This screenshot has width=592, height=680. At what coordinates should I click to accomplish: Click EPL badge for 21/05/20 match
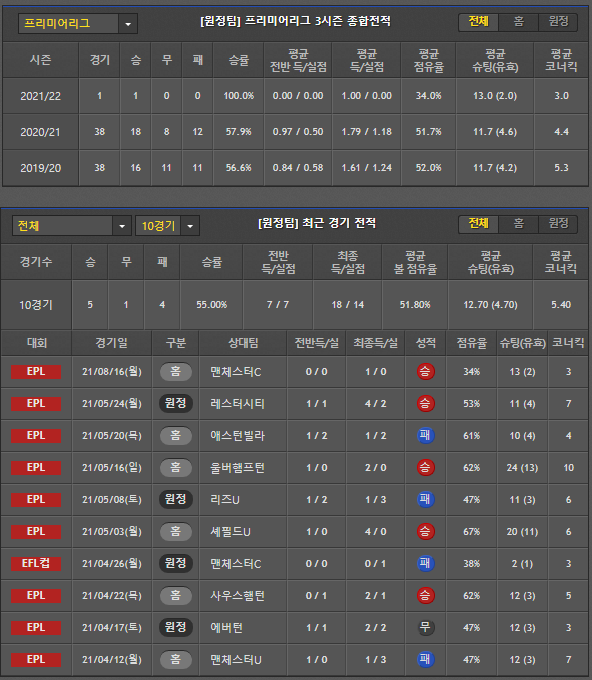coord(36,436)
